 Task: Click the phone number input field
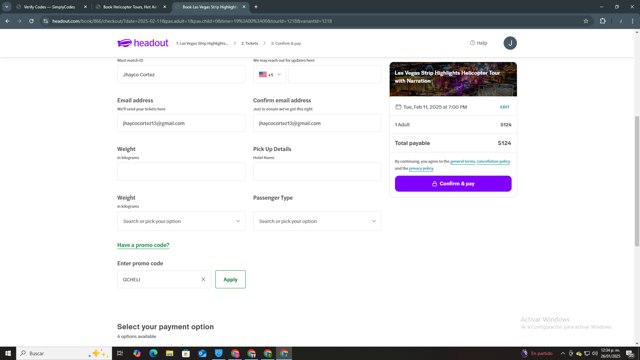pyautogui.click(x=335, y=75)
